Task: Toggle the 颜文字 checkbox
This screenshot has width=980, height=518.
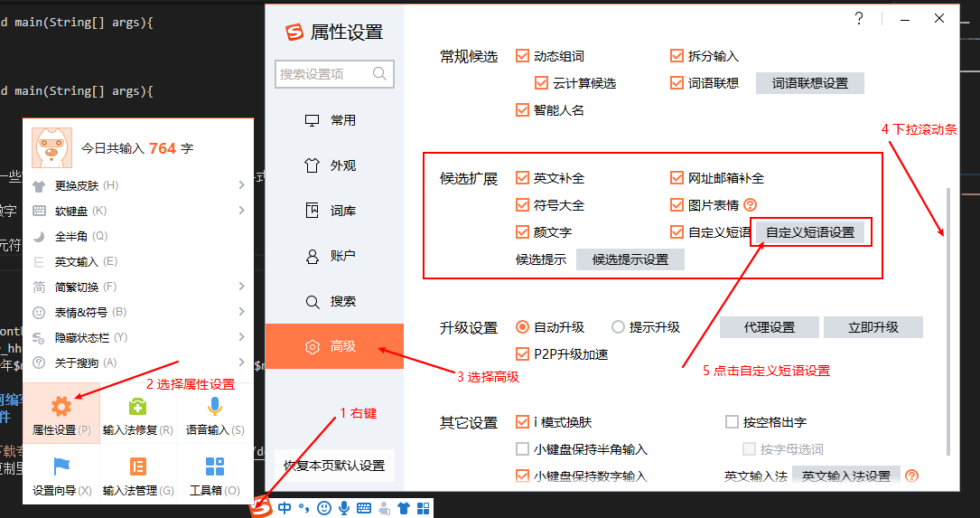Action: 522,231
